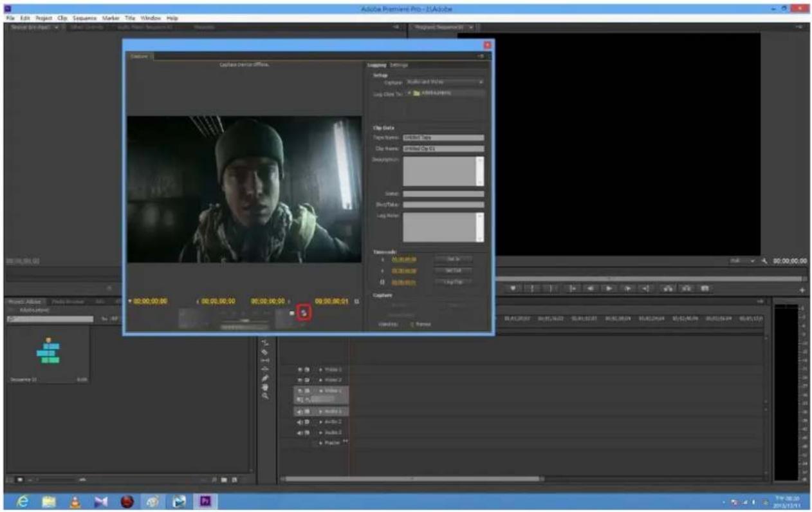Viewport: 812px width, 512px height.
Task: Mute the Audio 1 track speaker
Action: coord(299,411)
